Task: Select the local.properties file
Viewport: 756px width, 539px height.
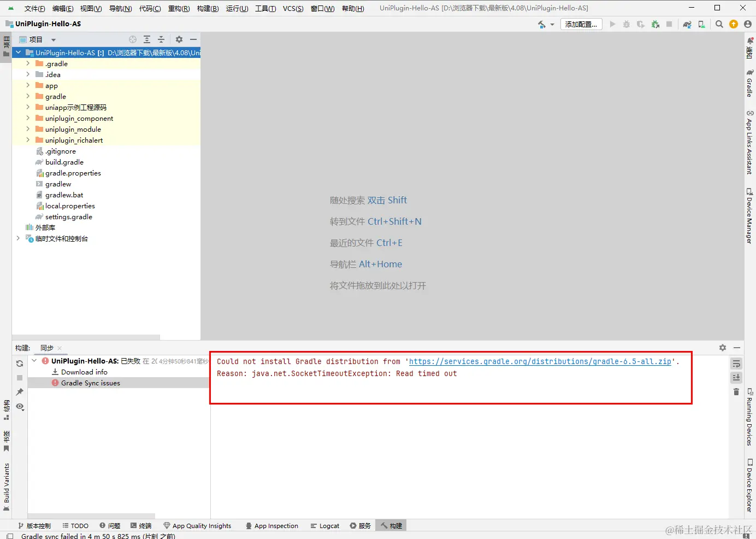Action: [70, 206]
